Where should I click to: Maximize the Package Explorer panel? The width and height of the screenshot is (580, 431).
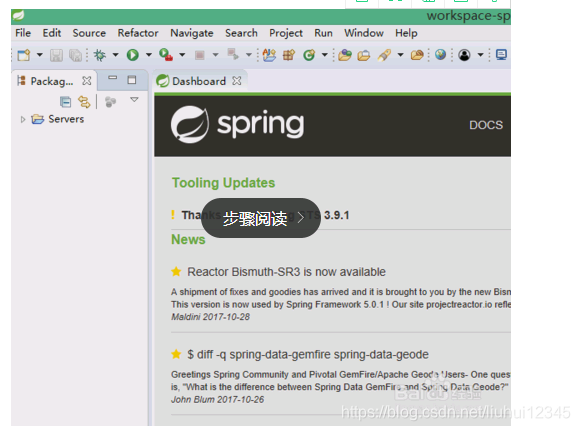132,80
